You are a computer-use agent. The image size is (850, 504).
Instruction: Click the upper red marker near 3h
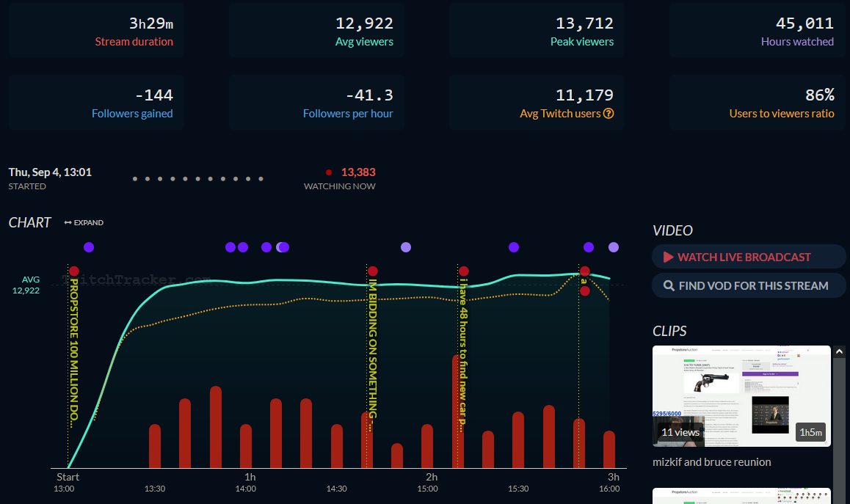(x=585, y=271)
